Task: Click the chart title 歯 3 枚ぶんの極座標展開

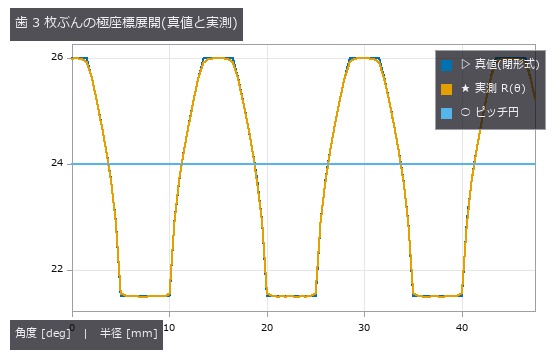Action: pyautogui.click(x=126, y=24)
